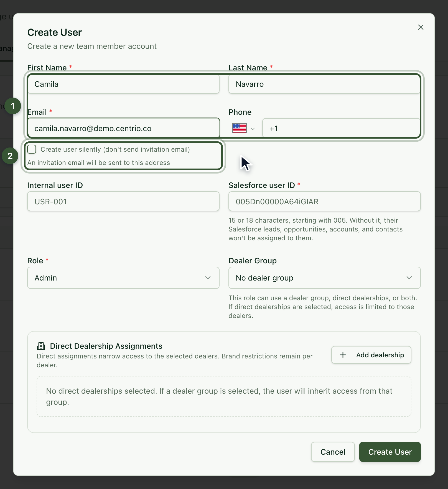Image resolution: width=448 pixels, height=489 pixels.
Task: Click the US flag country selector
Action: pos(240,128)
